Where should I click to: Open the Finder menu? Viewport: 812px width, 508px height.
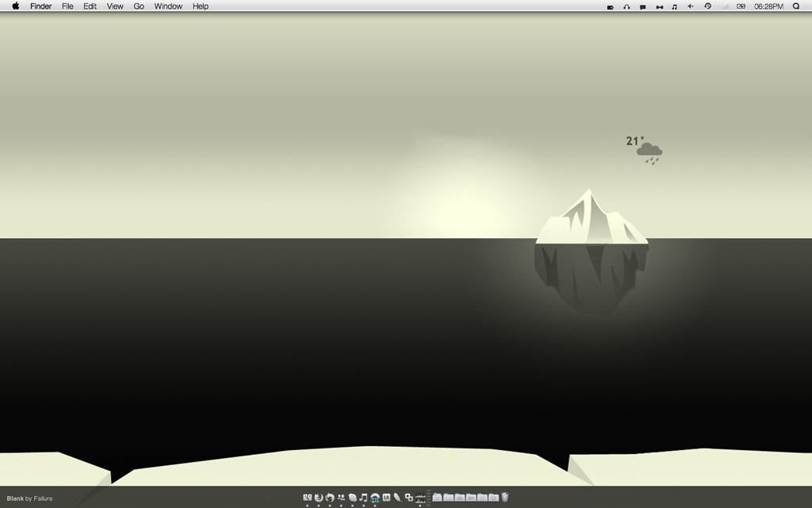pyautogui.click(x=41, y=6)
